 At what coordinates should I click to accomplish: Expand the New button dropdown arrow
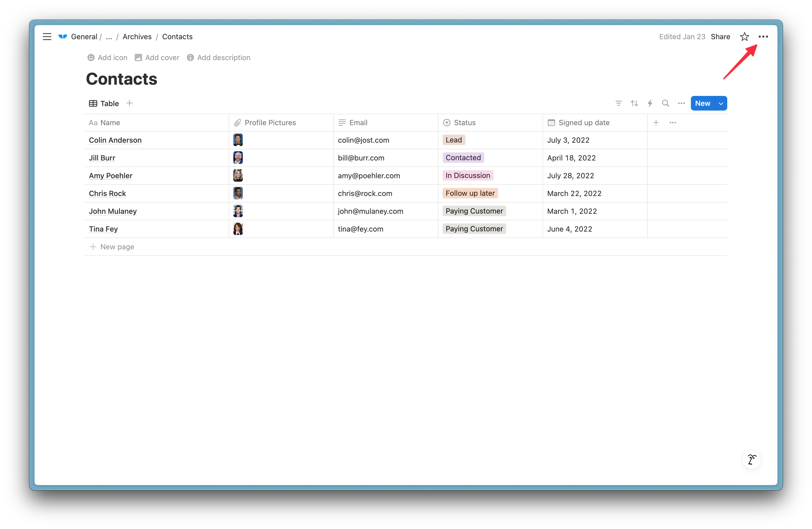[721, 103]
